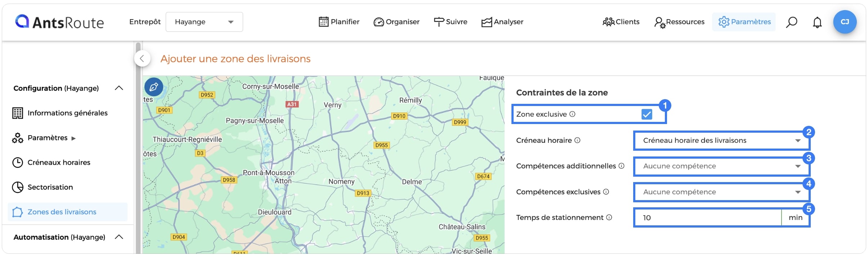
Task: Click the AntsRoute logo
Action: [59, 22]
